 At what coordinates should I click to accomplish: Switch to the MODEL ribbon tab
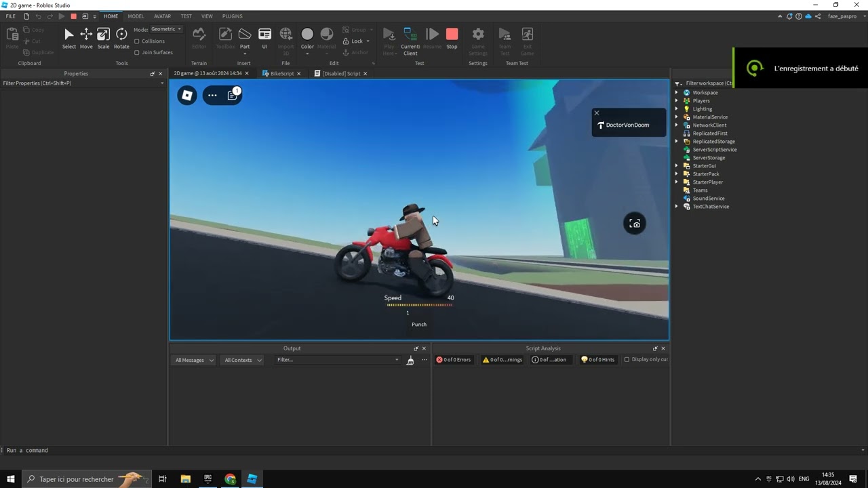click(136, 16)
